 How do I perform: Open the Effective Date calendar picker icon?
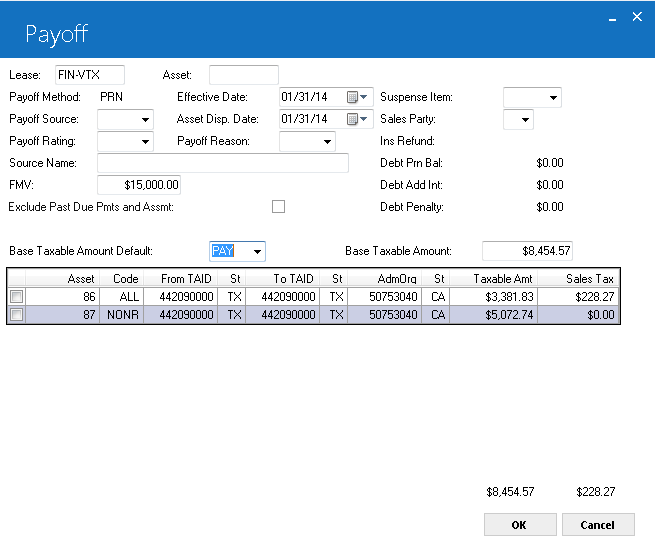click(358, 97)
